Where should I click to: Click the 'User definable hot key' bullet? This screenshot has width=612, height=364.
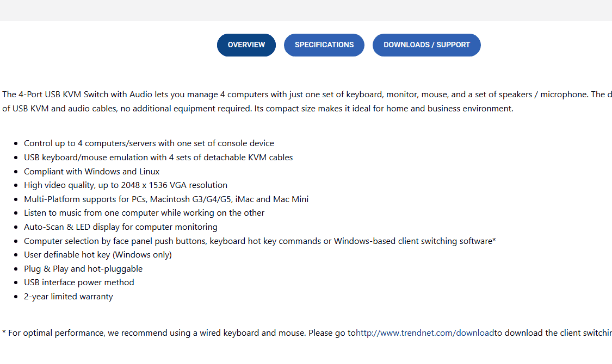[97, 255]
